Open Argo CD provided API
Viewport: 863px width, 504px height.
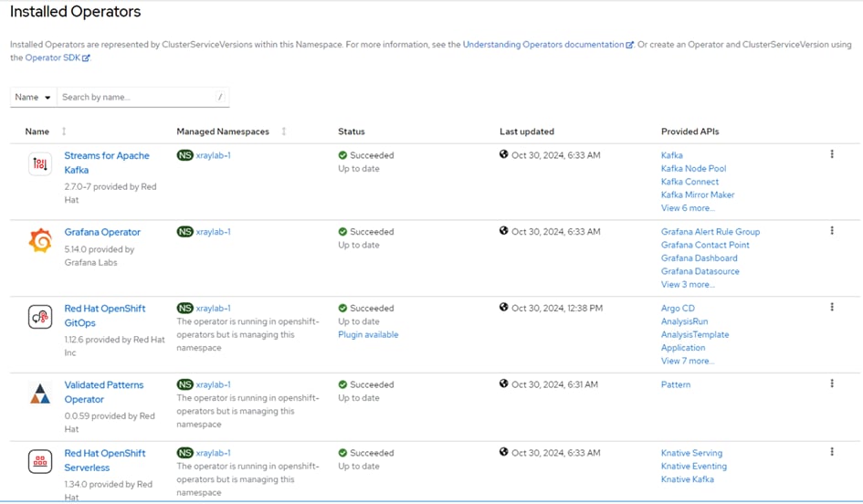point(678,308)
